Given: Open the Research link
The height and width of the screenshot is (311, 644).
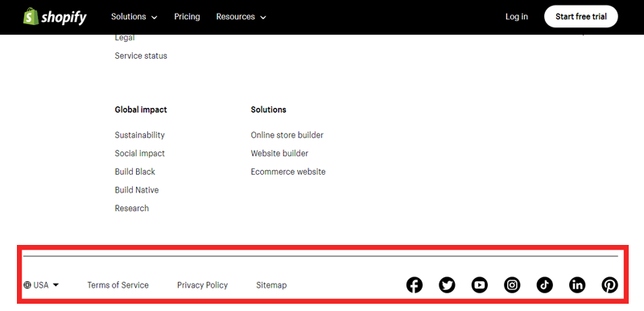Looking at the screenshot, I should (131, 209).
